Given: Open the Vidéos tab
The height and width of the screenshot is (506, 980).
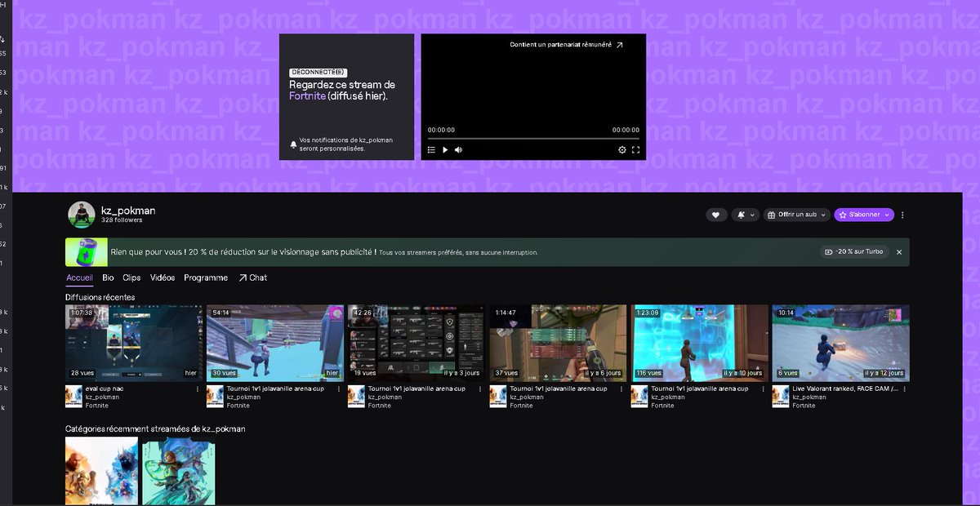Looking at the screenshot, I should 163,277.
